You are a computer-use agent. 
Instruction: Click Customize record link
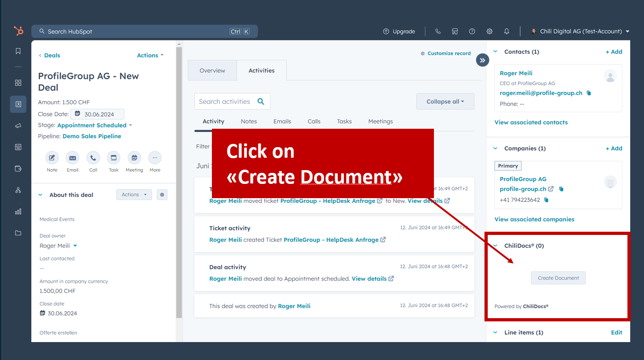pyautogui.click(x=446, y=53)
